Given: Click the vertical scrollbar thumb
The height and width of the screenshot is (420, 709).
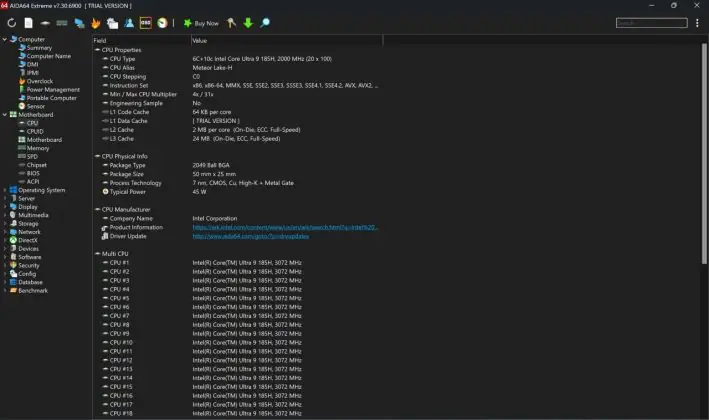Looking at the screenshot, I should pos(704,154).
